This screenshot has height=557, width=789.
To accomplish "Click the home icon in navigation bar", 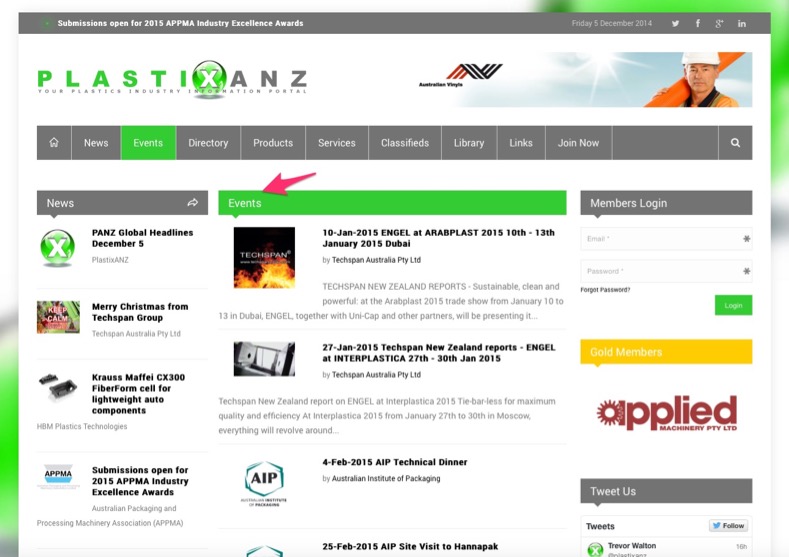I will coord(54,143).
